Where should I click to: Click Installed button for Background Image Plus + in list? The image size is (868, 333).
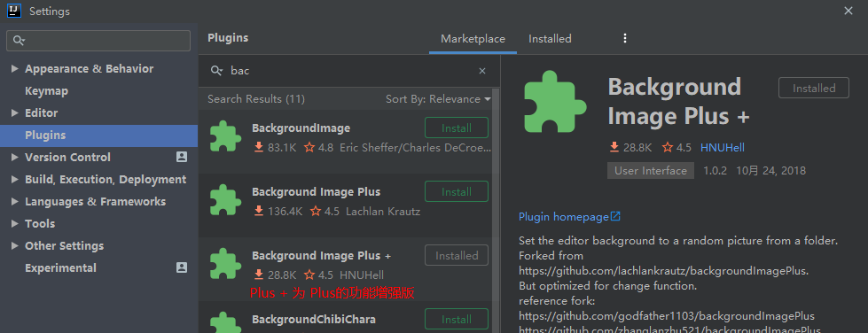[457, 256]
